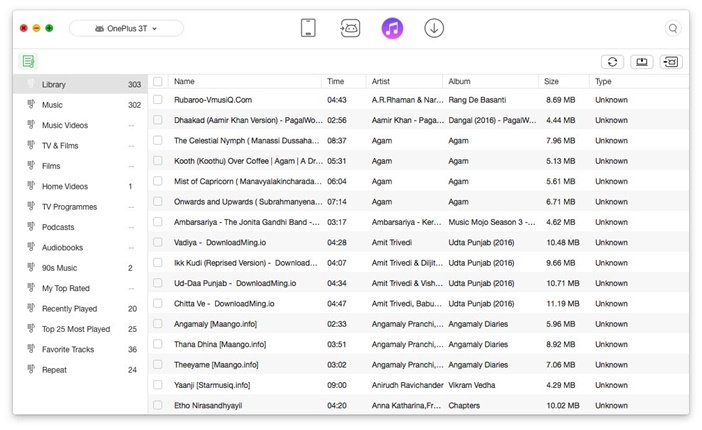Select the purple iTunes music icon
The height and width of the screenshot is (430, 702).
(x=392, y=28)
